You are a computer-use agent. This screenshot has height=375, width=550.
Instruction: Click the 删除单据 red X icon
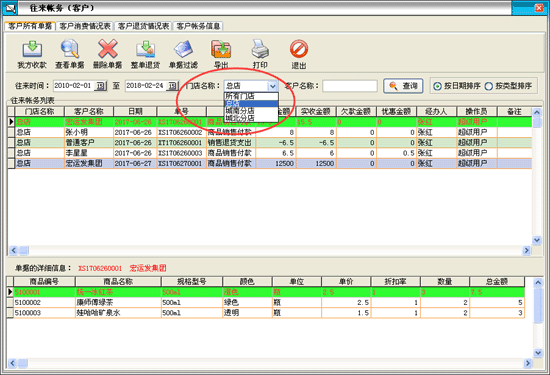click(108, 49)
